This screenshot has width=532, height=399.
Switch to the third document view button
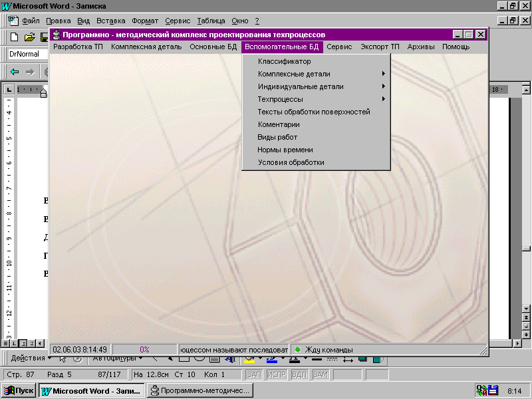click(23, 343)
